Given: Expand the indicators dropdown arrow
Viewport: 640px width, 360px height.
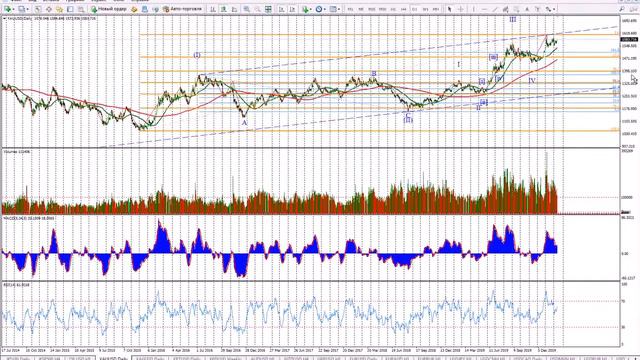Looking at the screenshot, I should [311, 9].
